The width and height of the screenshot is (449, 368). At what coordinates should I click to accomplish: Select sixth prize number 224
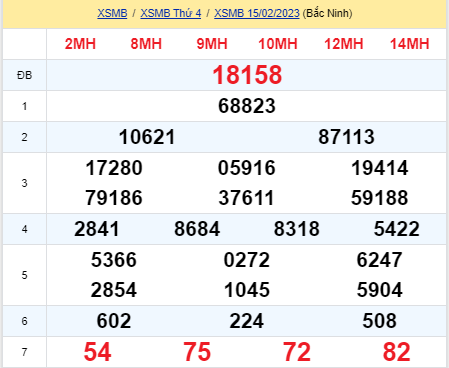pyautogui.click(x=247, y=321)
